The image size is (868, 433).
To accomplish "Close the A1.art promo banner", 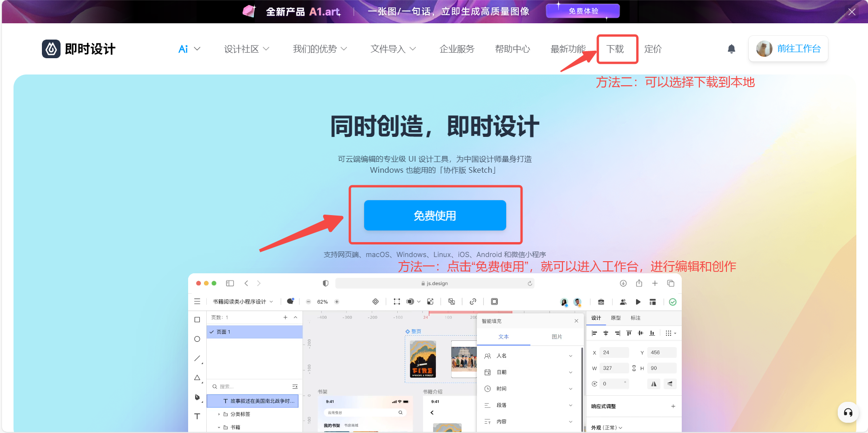I will click(852, 12).
